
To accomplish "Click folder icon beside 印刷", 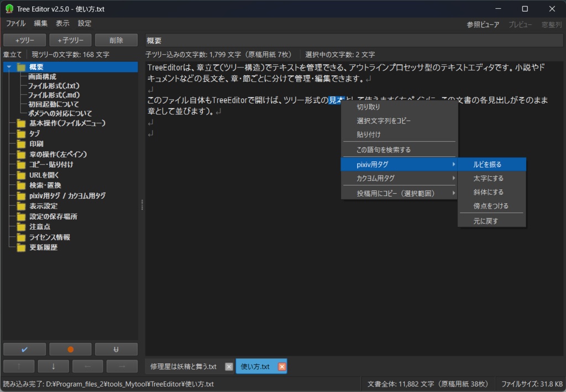I will tap(22, 144).
